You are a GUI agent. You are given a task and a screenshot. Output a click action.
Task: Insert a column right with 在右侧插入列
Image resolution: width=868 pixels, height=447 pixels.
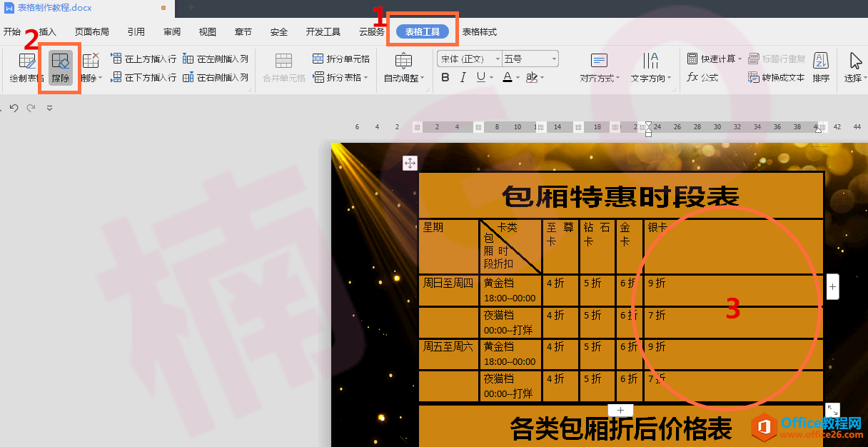click(x=216, y=77)
